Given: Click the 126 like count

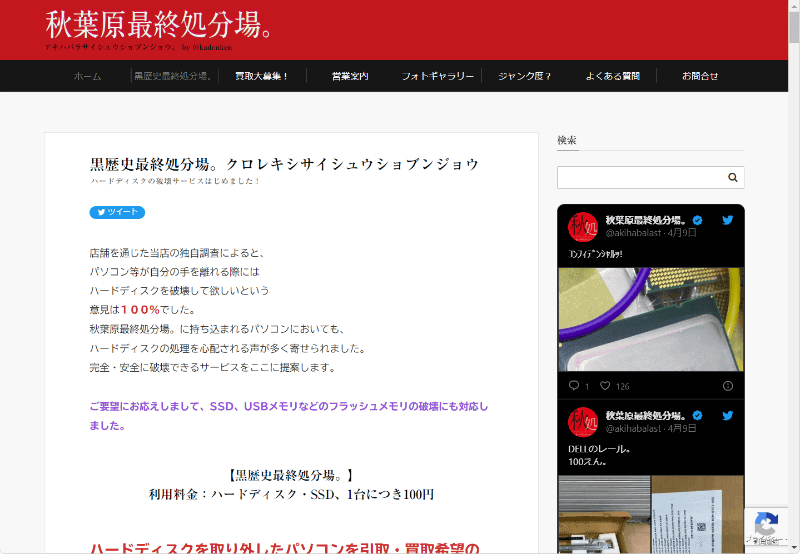Looking at the screenshot, I should [x=622, y=387].
